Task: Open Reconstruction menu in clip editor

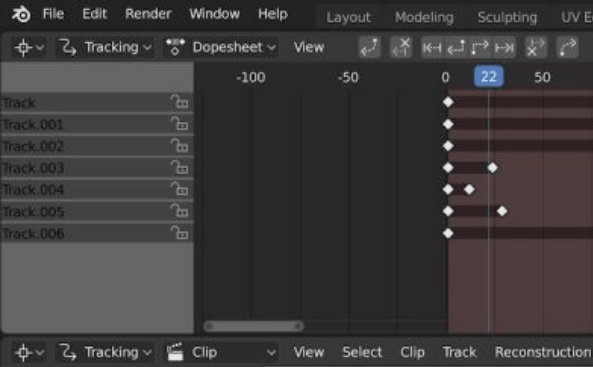Action: coord(542,352)
